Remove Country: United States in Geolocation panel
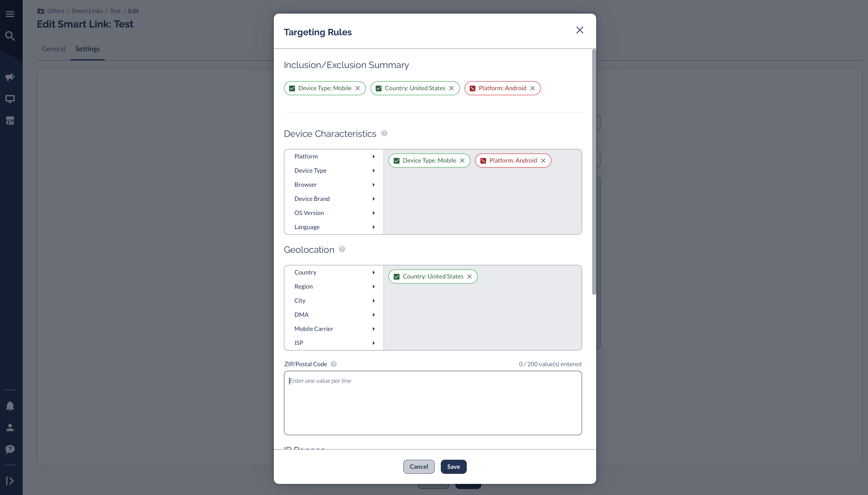868x495 pixels. click(x=470, y=276)
